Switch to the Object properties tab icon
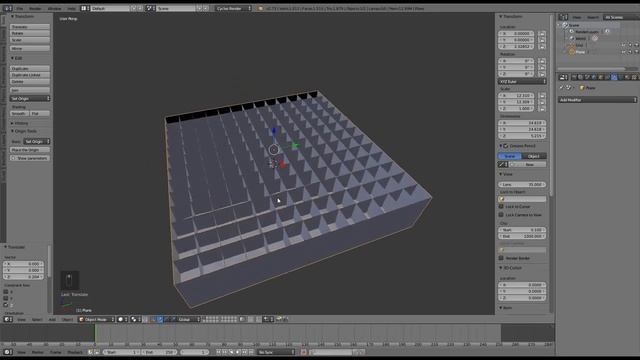This screenshot has width=640, height=360. (600, 78)
